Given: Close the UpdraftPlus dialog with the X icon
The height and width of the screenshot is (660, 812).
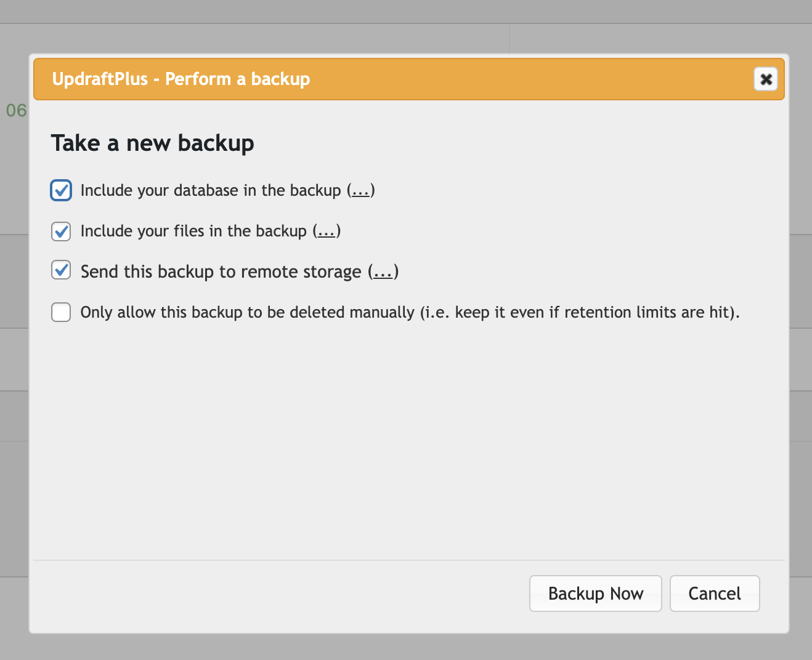Looking at the screenshot, I should tap(766, 79).
